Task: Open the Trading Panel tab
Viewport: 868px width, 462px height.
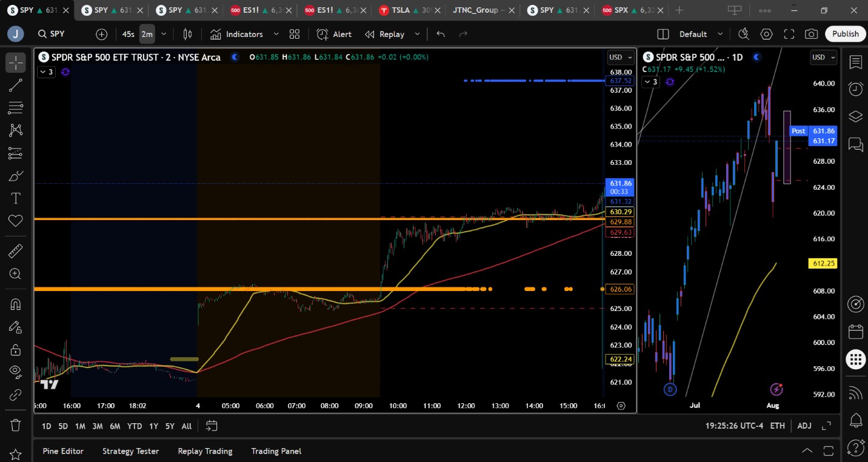Action: click(x=276, y=451)
